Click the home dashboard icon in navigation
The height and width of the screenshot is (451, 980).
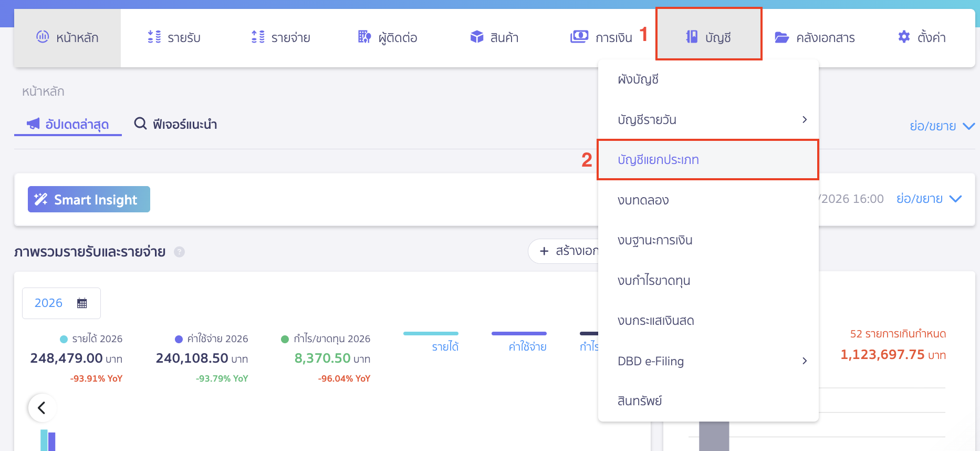43,37
